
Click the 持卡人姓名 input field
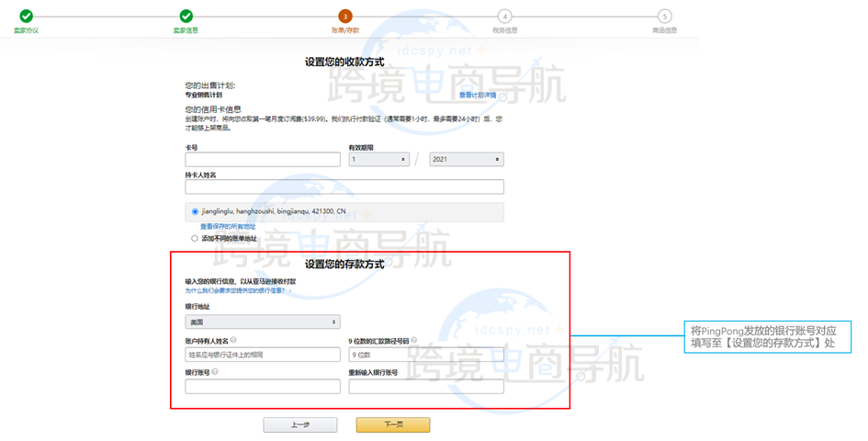tap(344, 187)
